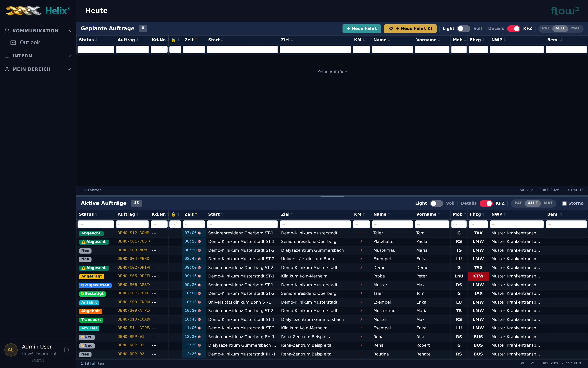
Task: Check the Storno checkbox
Action: point(564,204)
